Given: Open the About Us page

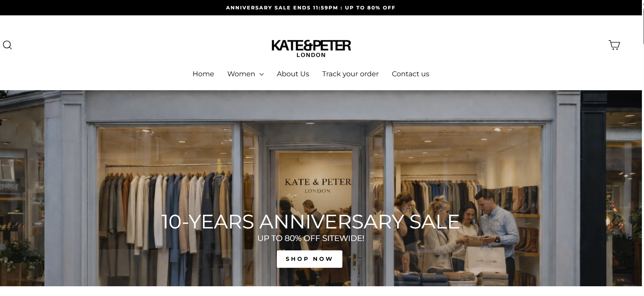Looking at the screenshot, I should tap(293, 74).
